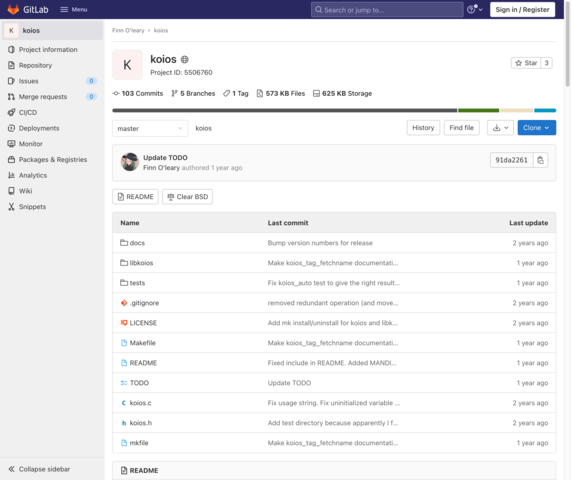The width and height of the screenshot is (571, 480).
Task: Open the Menu in top bar
Action: [x=74, y=9]
